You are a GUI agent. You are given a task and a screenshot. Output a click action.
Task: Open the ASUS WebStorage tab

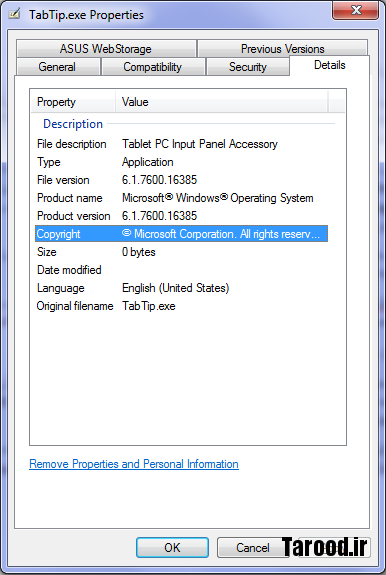[x=106, y=49]
